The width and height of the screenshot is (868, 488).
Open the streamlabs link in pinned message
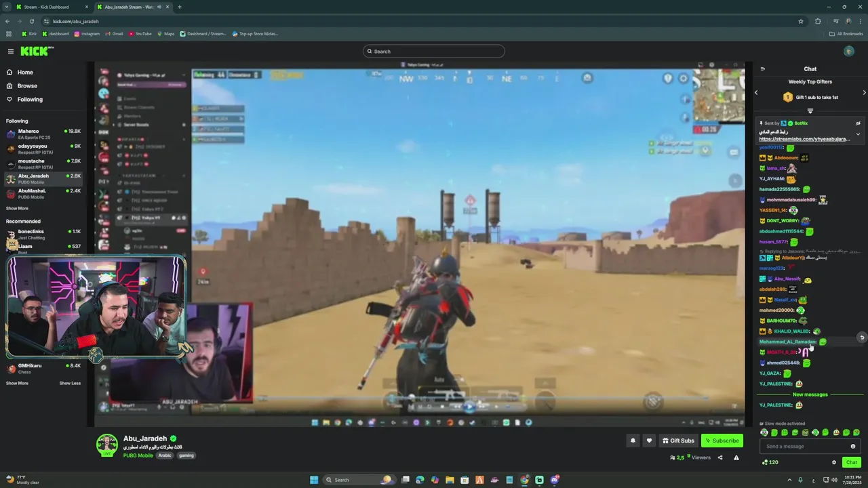pyautogui.click(x=804, y=139)
